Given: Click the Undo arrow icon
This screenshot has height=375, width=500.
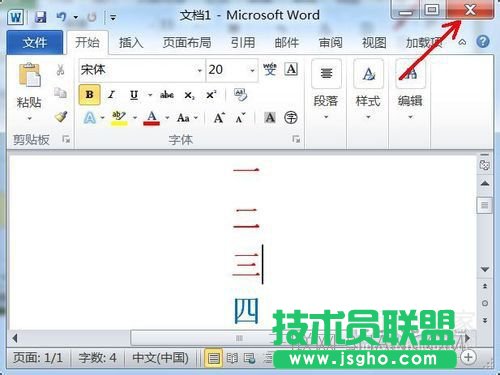Looking at the screenshot, I should coord(61,17).
